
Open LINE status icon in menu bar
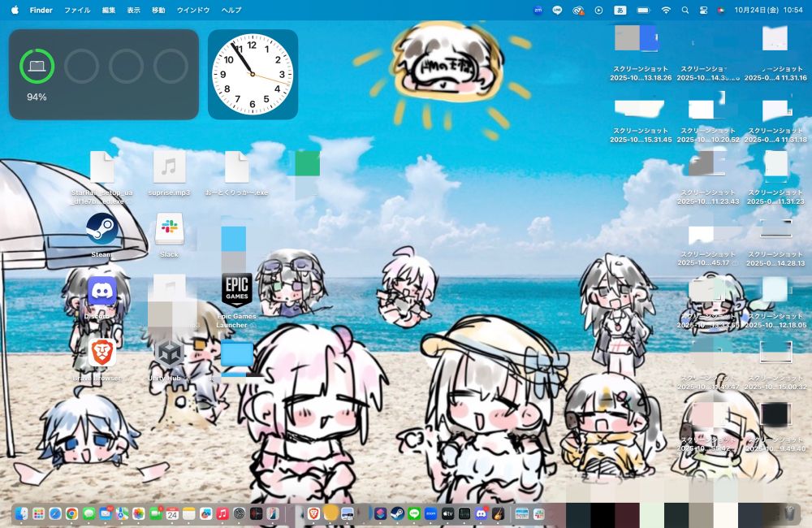click(557, 10)
